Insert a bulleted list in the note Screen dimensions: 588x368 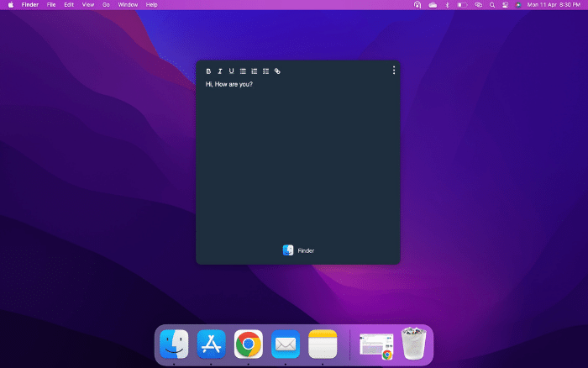243,71
